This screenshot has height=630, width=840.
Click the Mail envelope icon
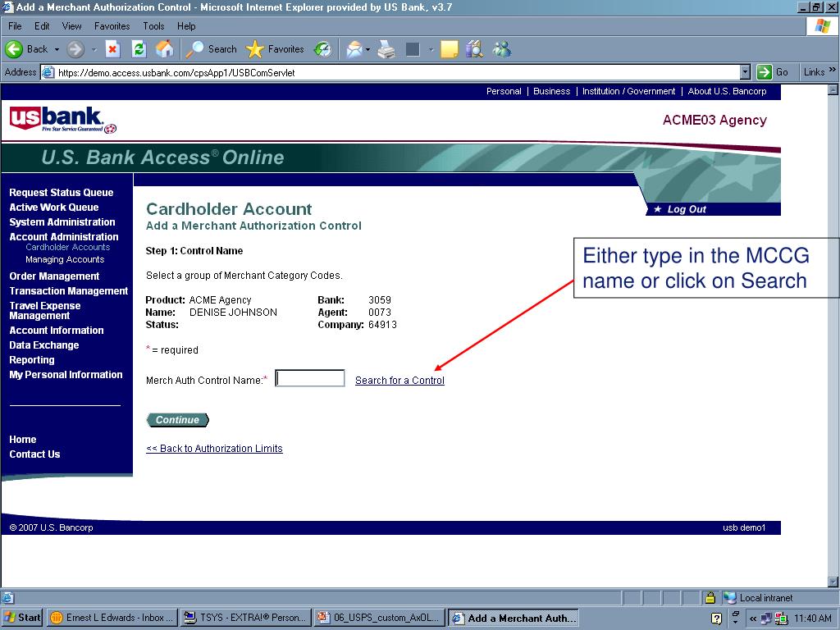[x=354, y=49]
